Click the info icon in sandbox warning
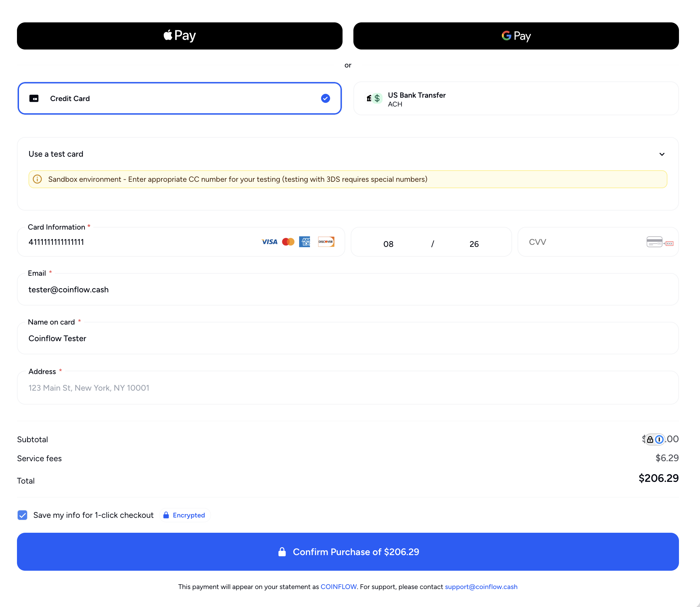 (37, 179)
